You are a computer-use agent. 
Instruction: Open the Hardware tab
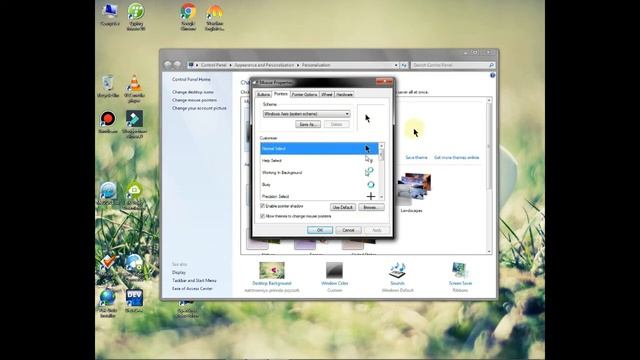(344, 94)
